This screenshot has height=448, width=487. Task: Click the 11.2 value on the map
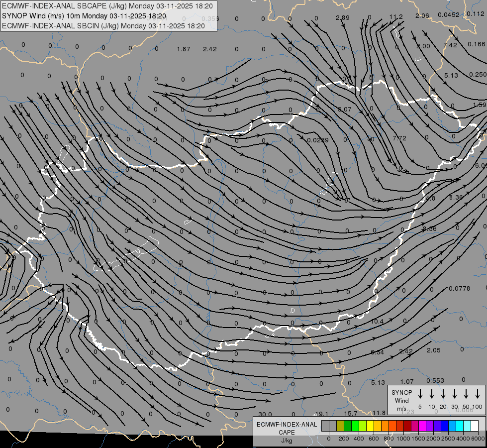tap(396, 17)
